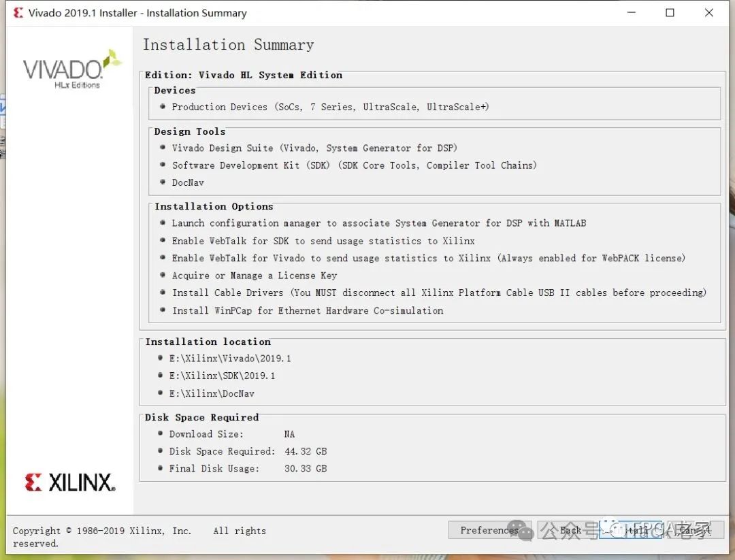Select path E:\Xilinx\SDK\2019.1

222,376
